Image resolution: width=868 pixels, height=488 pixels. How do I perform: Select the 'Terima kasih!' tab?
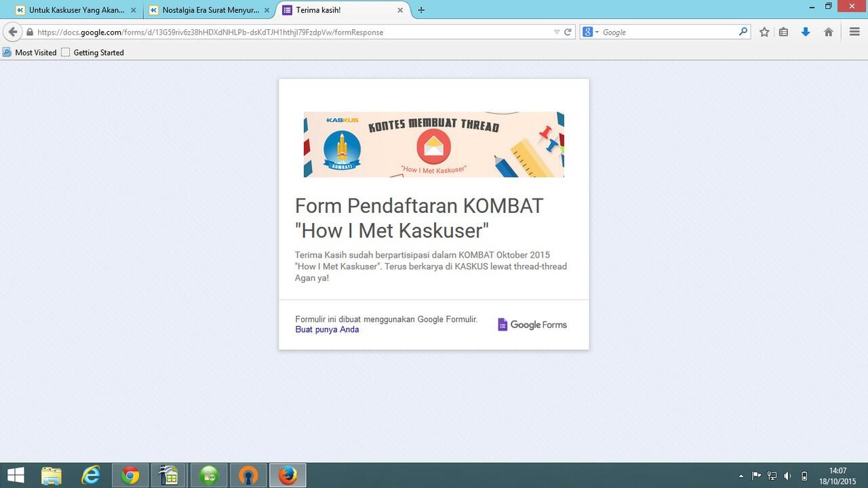343,10
